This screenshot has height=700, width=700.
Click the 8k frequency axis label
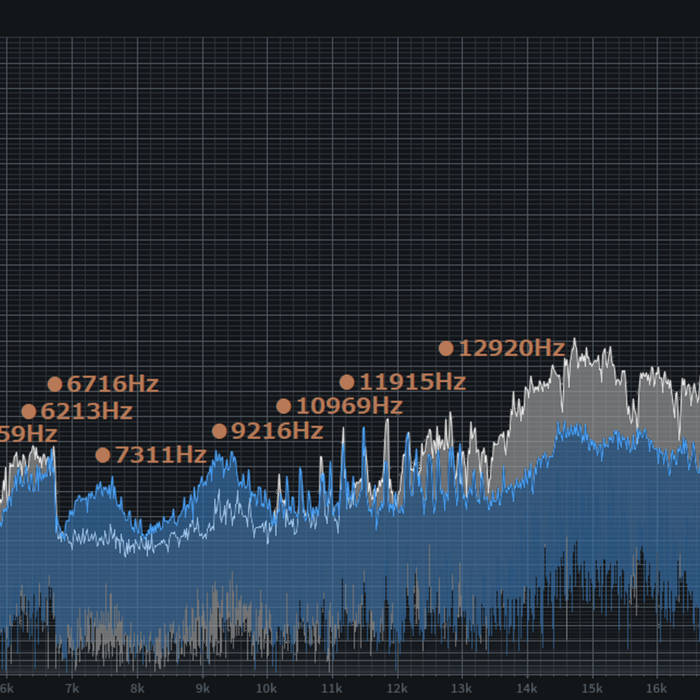(137, 688)
